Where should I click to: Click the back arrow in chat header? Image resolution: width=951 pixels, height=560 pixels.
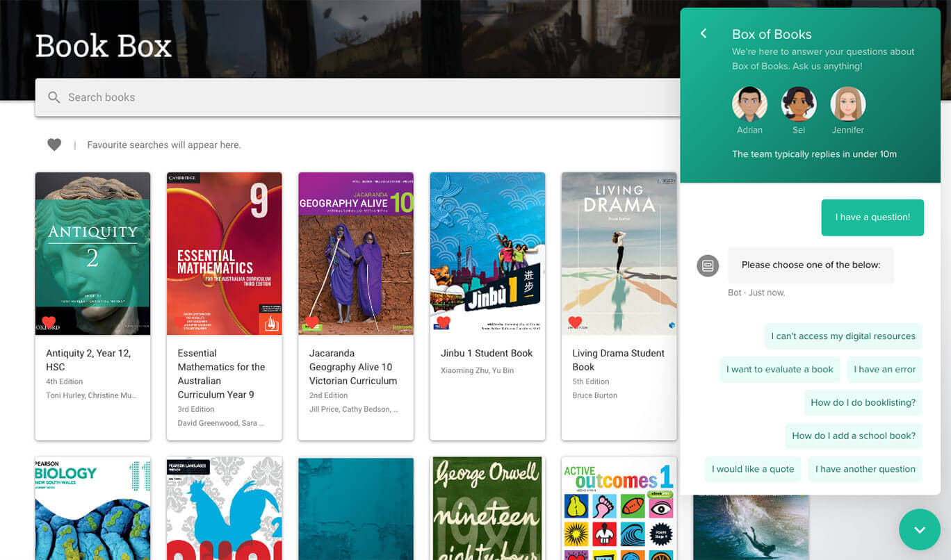704,33
